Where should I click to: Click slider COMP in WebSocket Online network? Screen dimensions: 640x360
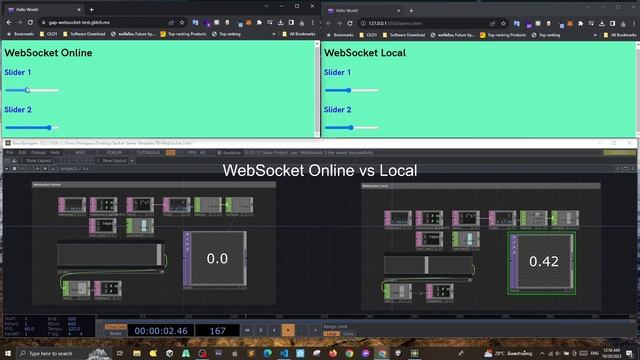click(x=110, y=255)
